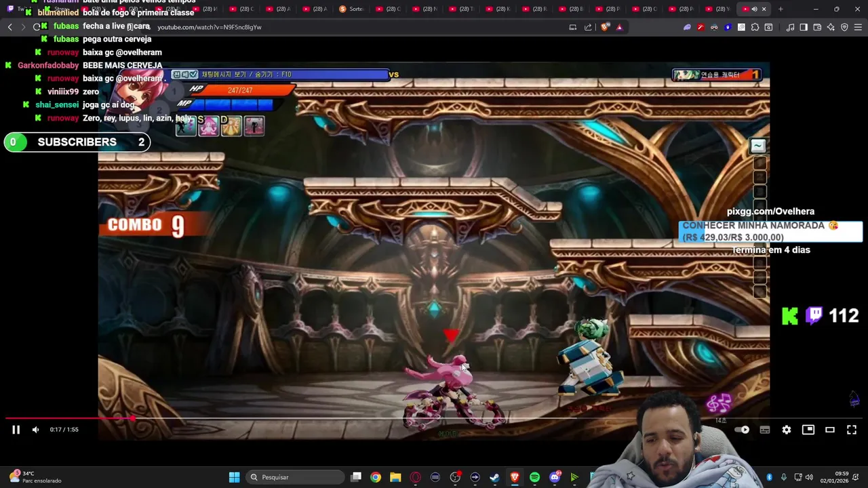Switch to theater mode
Image resolution: width=868 pixels, height=488 pixels.
[830, 430]
